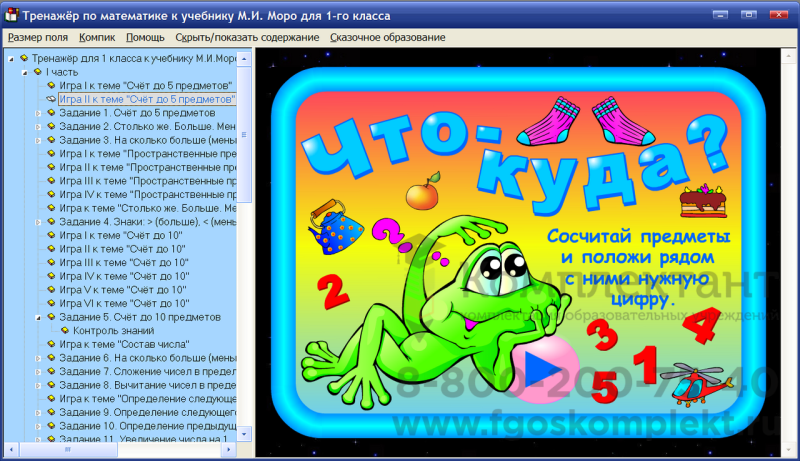Open the "Контроль знаний" item

(113, 330)
